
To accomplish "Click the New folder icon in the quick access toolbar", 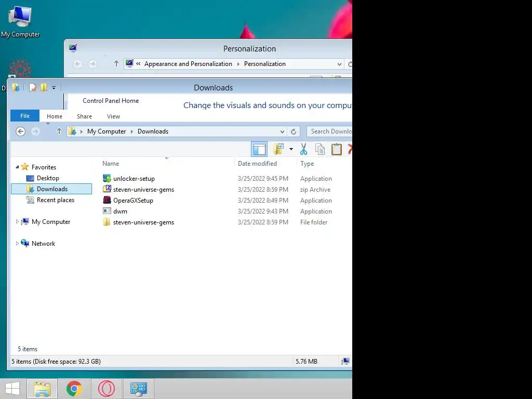I will 44,87.
